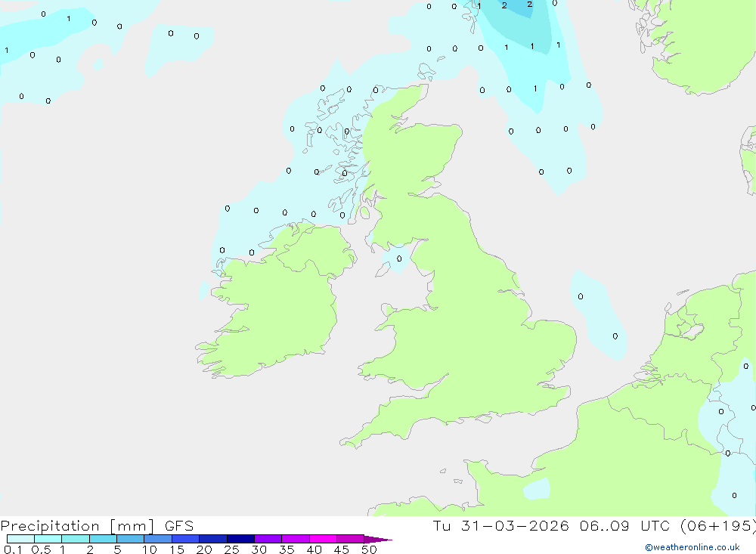Screen dimensions: 756x554
Task: Click the '20' legend scale label
Action: pos(204,549)
